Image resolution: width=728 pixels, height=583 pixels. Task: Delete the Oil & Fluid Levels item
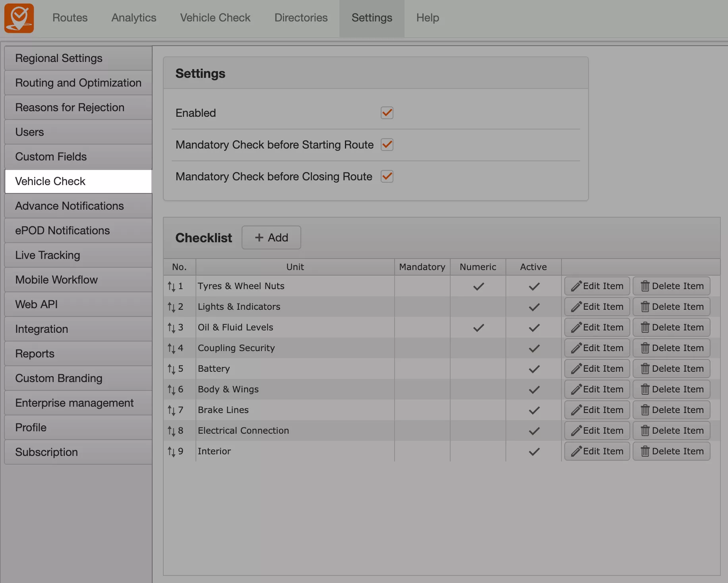[x=672, y=327]
